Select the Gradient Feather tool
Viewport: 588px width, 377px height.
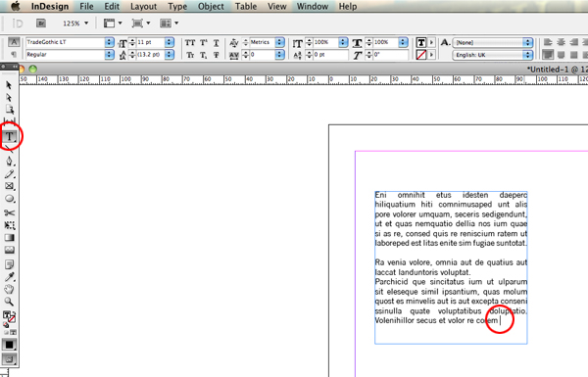click(x=10, y=250)
